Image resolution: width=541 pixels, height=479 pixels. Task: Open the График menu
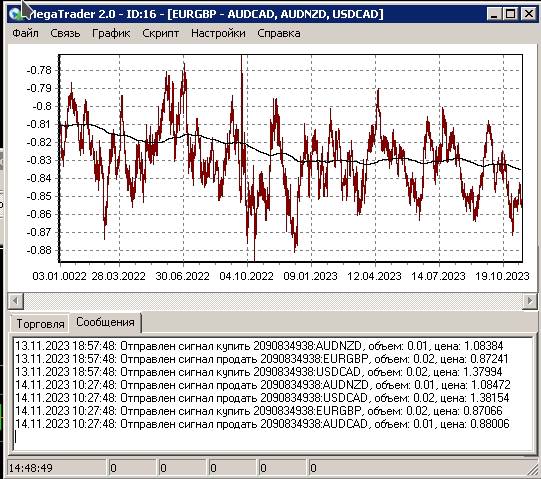pos(111,33)
